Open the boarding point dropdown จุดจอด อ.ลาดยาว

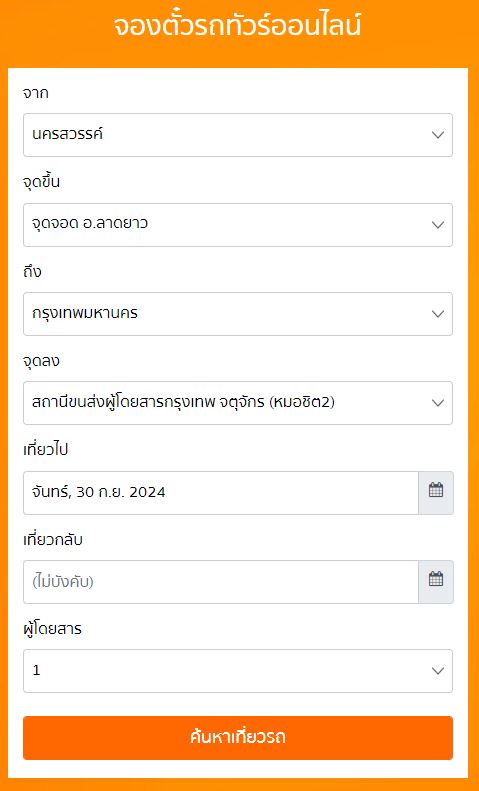[x=238, y=224]
